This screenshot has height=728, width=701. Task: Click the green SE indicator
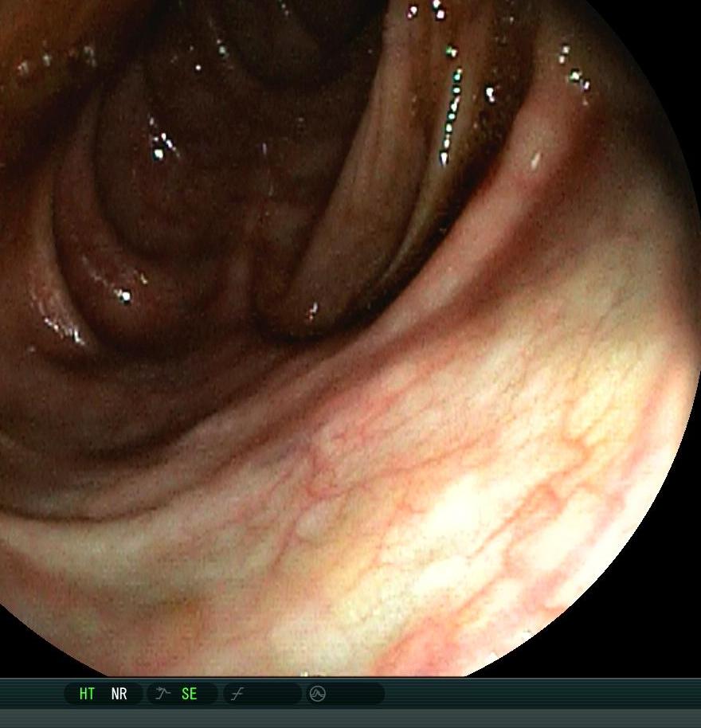pos(190,694)
